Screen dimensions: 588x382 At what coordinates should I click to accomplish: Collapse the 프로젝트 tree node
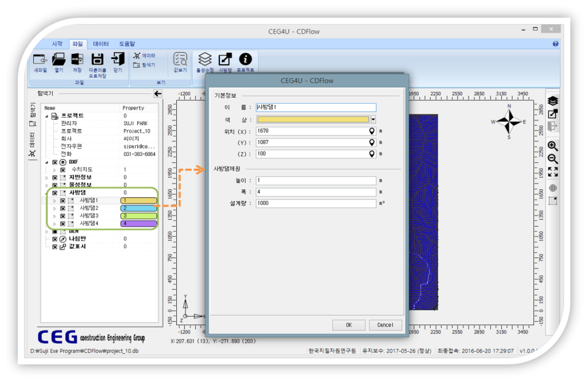click(47, 116)
